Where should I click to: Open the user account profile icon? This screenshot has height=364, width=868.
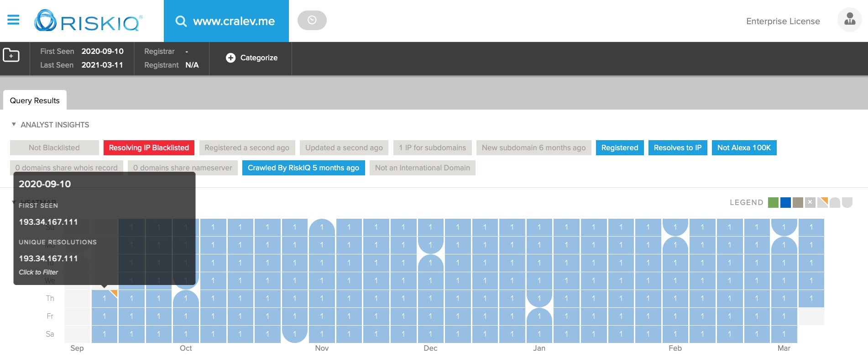(x=849, y=20)
